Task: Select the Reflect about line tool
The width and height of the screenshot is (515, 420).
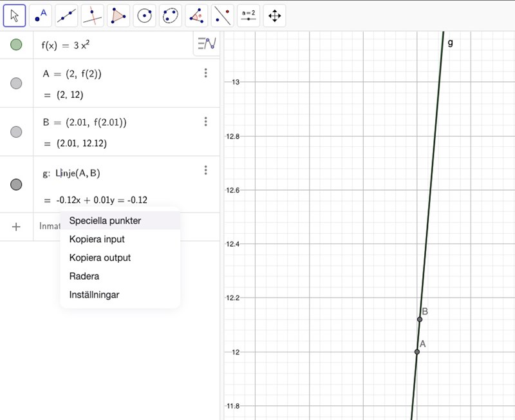Action: click(x=223, y=15)
